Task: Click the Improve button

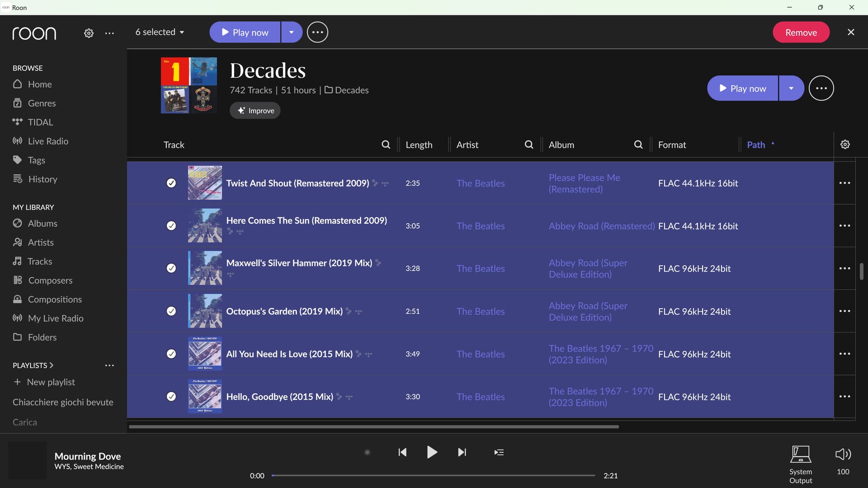Action: pyautogui.click(x=255, y=110)
